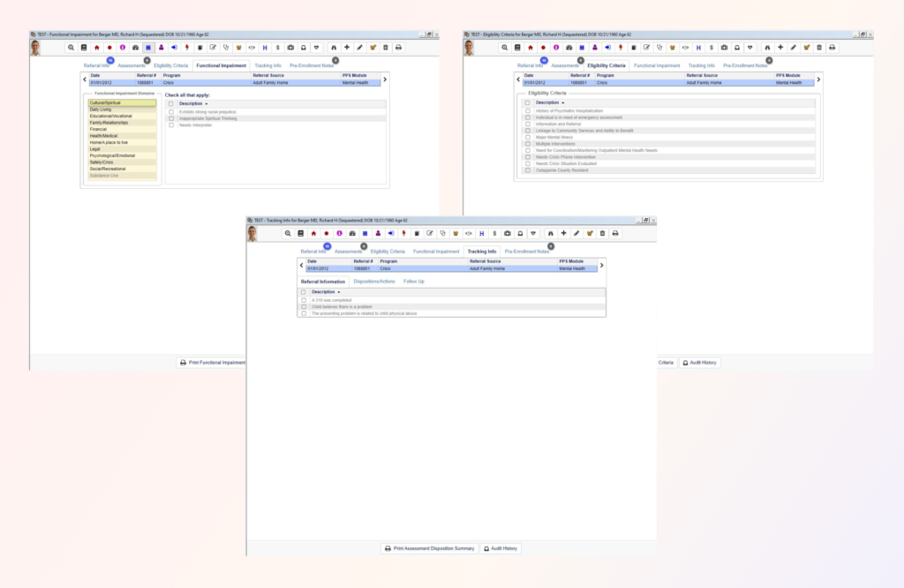
Task: Click the printer icon in Tracking Info window toolbar
Action: (x=615, y=233)
